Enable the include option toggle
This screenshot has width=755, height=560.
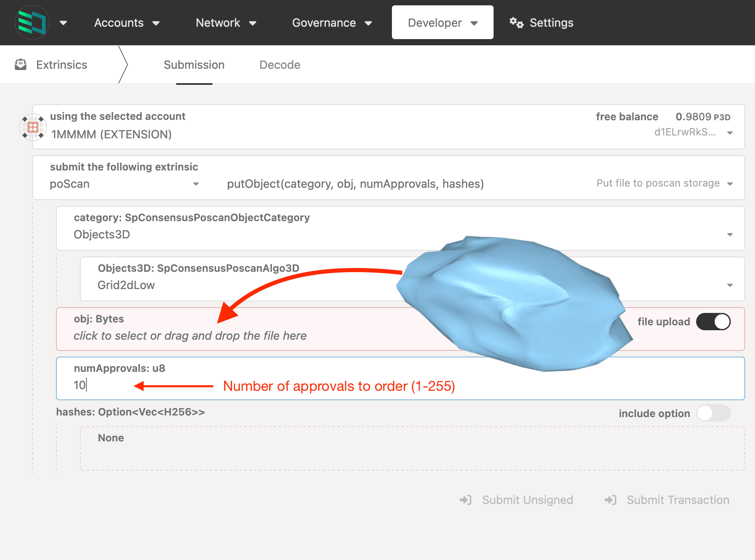[713, 413]
